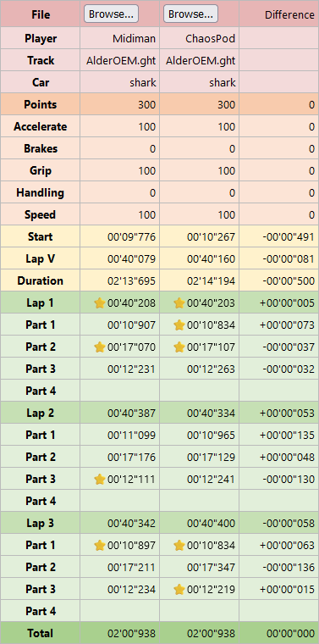Click the star icon on Midiman's Lap 1 time
Image resolution: width=319 pixels, height=644 pixels.
point(100,303)
